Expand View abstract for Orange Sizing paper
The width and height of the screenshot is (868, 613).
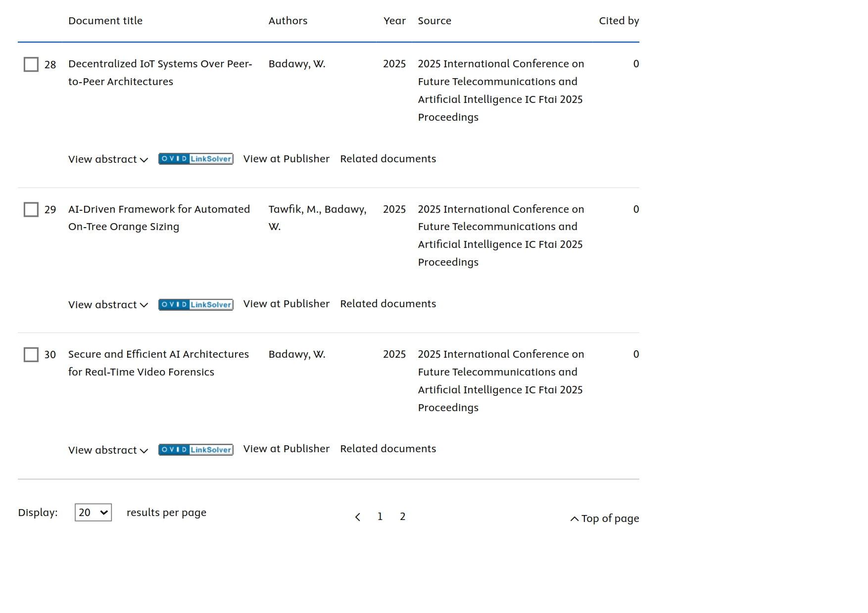[x=108, y=305]
